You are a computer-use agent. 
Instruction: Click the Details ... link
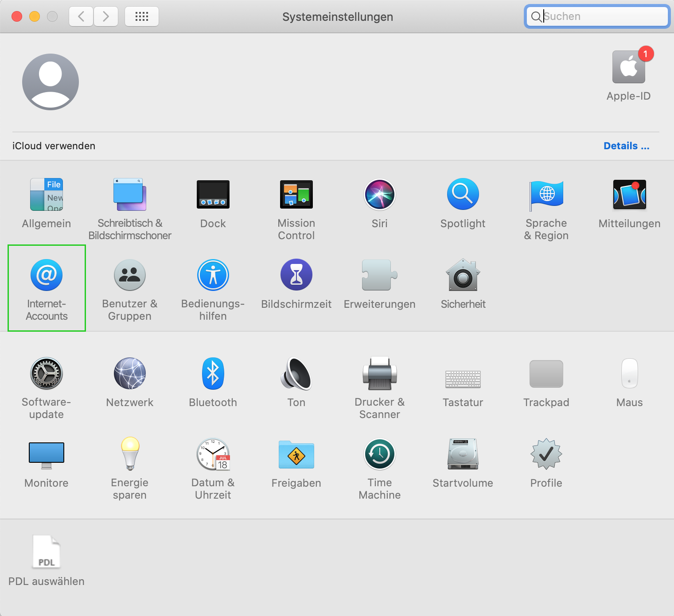click(626, 146)
